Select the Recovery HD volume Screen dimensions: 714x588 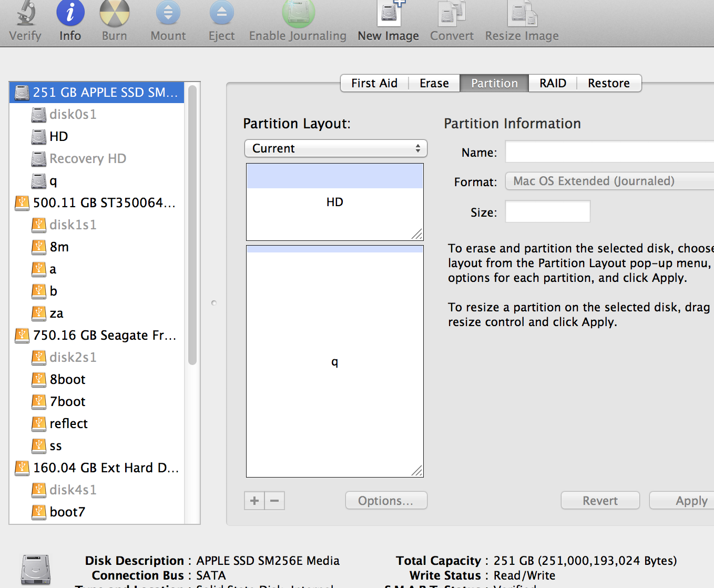pos(97,159)
